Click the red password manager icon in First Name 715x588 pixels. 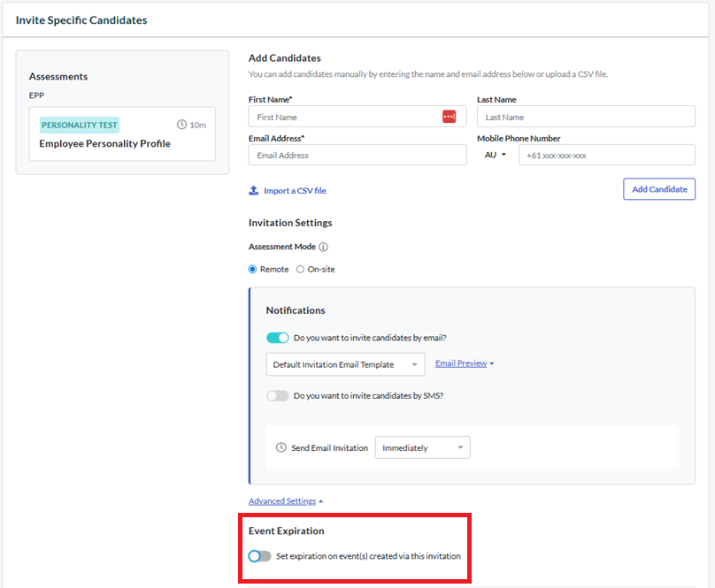click(449, 117)
